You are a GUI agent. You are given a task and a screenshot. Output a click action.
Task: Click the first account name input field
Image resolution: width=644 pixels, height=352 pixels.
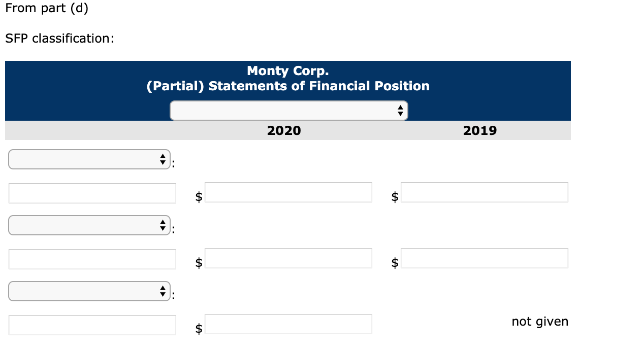[x=92, y=193]
